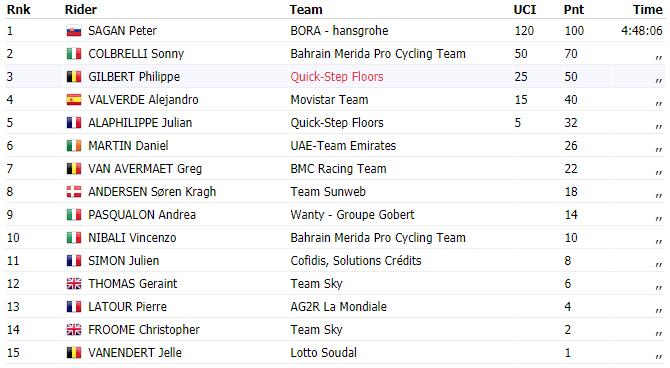Click the Irish flag next to Martin Daniel
Viewport: 670px width, 368px height.
coord(74,146)
